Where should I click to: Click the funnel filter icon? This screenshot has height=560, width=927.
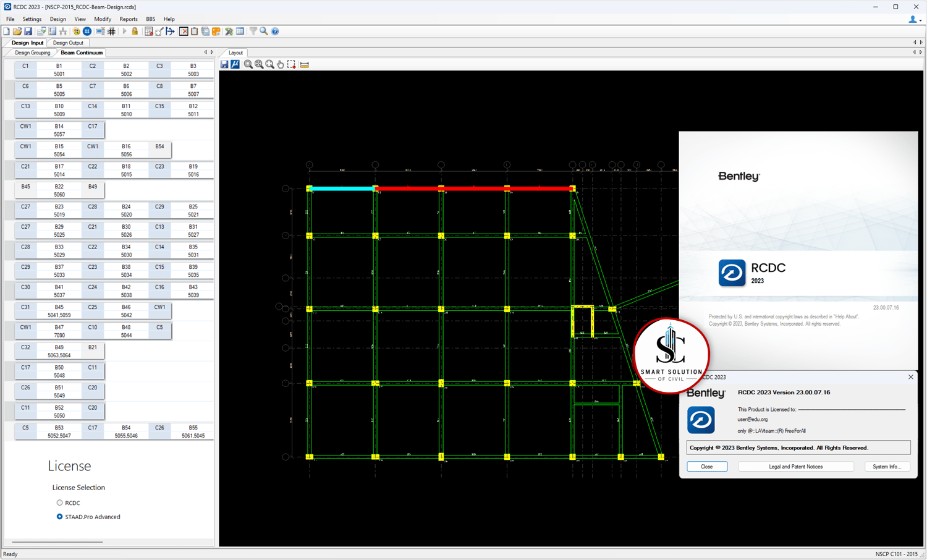point(253,32)
